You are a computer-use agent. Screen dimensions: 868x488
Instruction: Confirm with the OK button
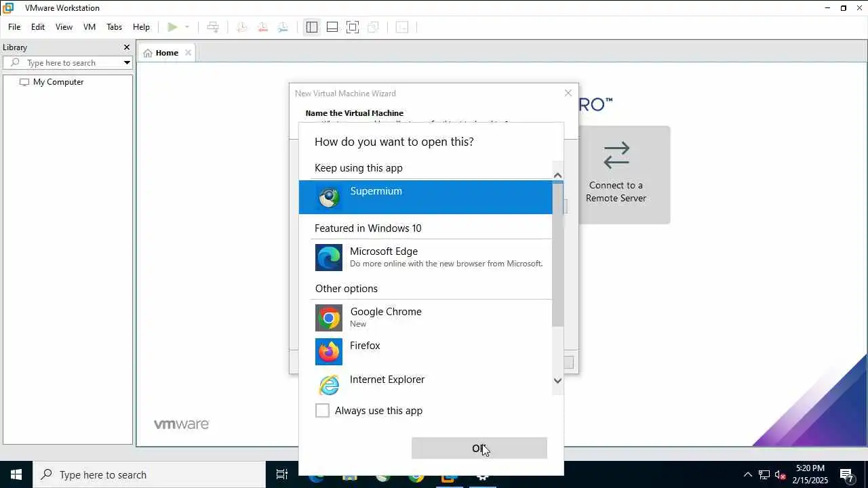(x=479, y=448)
